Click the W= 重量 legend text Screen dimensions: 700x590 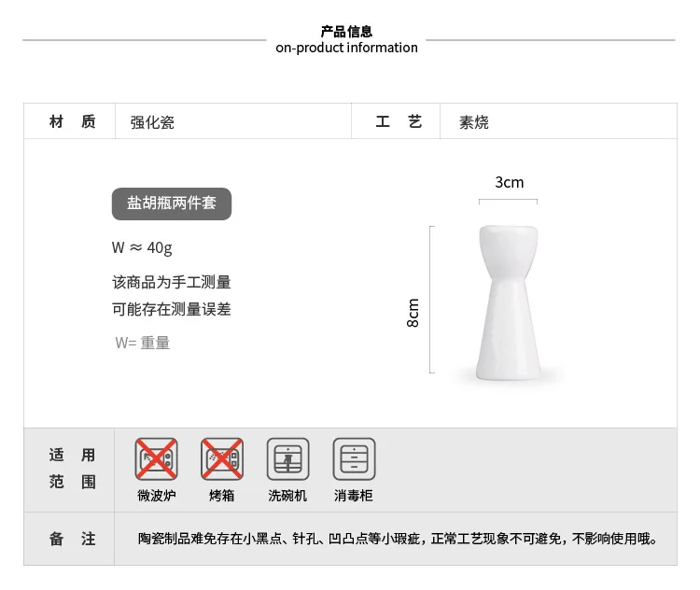click(x=143, y=343)
